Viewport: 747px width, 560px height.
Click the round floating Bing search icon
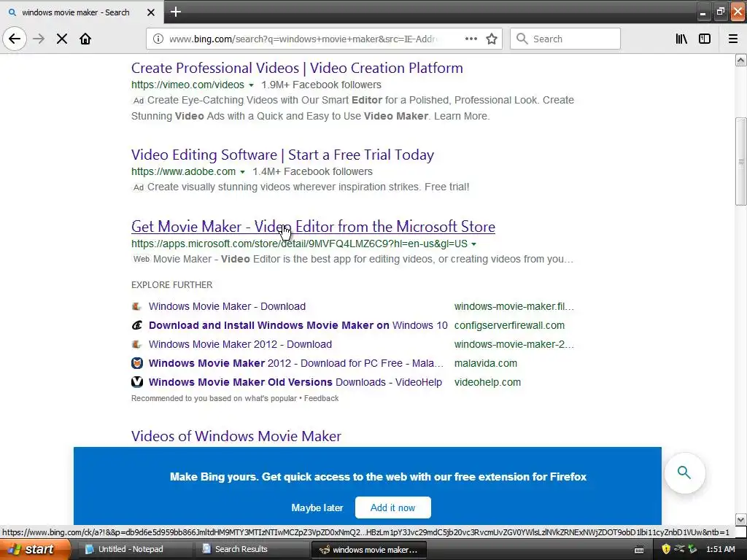(x=684, y=472)
